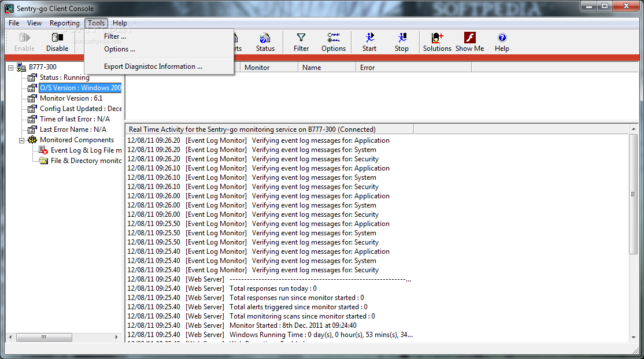
Task: Click the tree panel horizontal scrollbar thumb
Action: 44,337
